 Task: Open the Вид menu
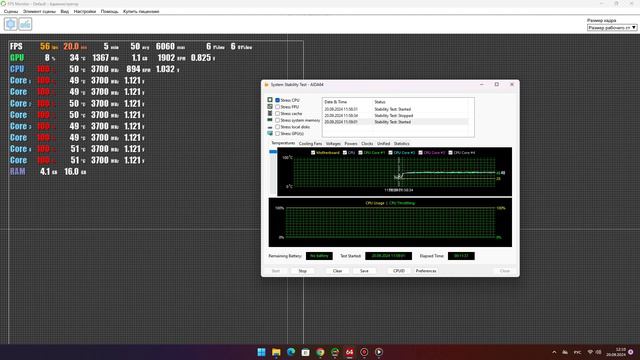pyautogui.click(x=65, y=11)
